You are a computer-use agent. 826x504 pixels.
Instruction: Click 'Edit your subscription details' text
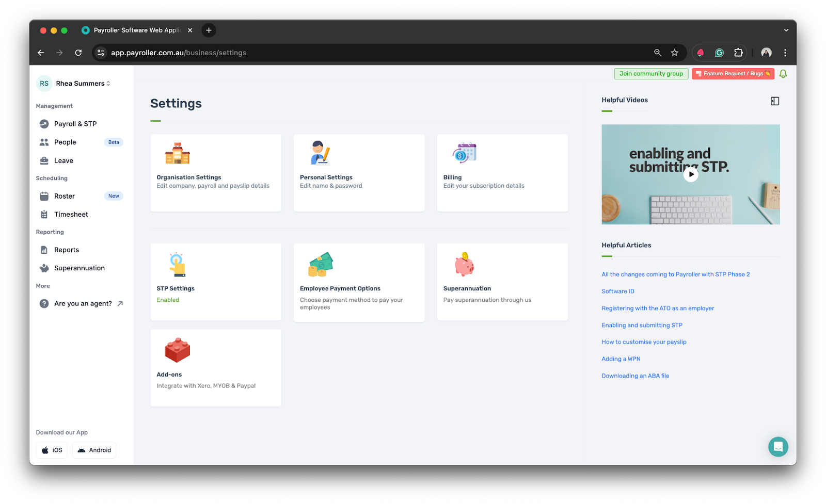(484, 186)
